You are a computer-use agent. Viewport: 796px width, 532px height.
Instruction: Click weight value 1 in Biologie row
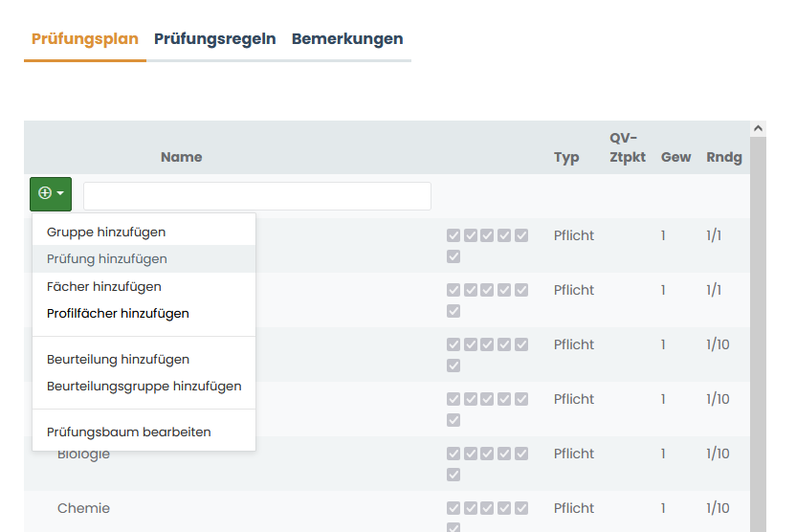click(663, 454)
